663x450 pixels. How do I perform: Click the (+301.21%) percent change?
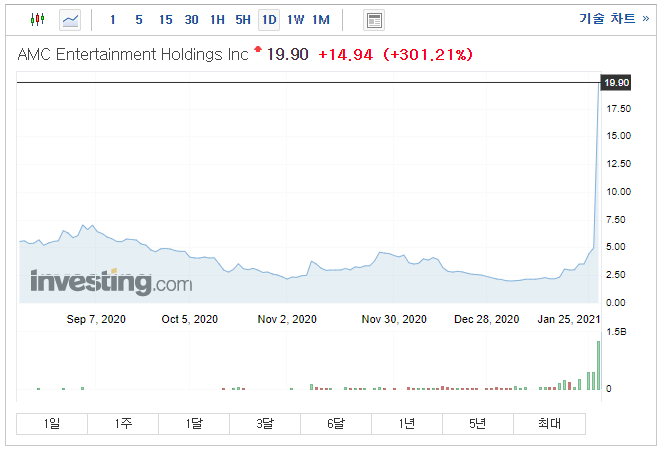click(428, 55)
